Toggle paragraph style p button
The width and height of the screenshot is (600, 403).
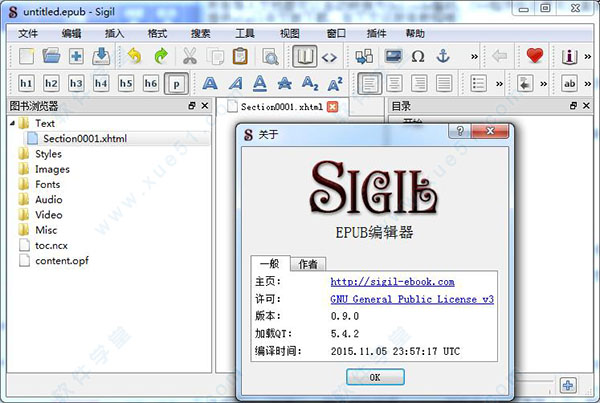pos(176,83)
